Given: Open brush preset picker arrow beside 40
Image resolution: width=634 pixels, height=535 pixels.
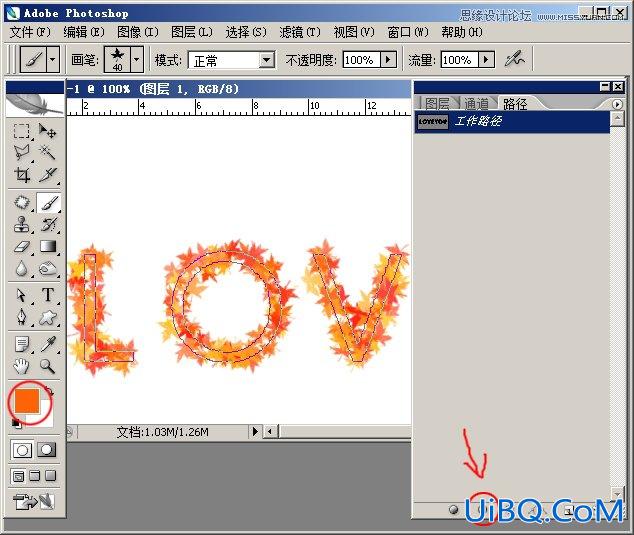Looking at the screenshot, I should click(137, 59).
